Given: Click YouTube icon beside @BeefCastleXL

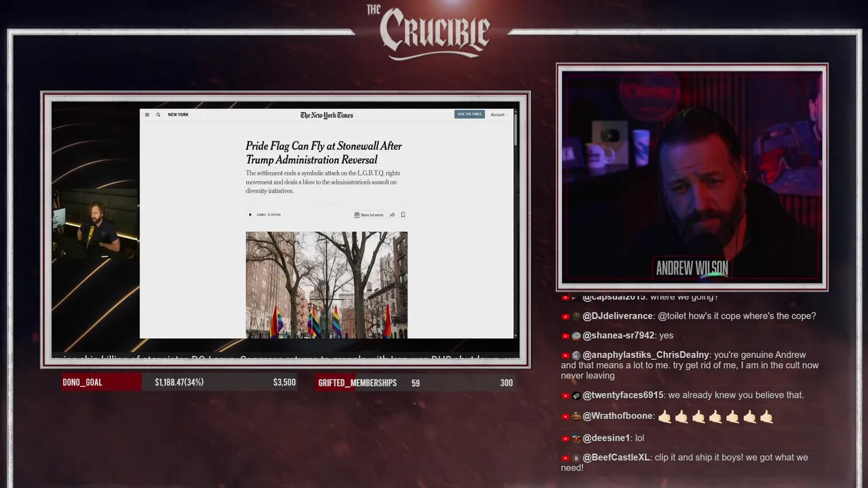Looking at the screenshot, I should pyautogui.click(x=566, y=458).
